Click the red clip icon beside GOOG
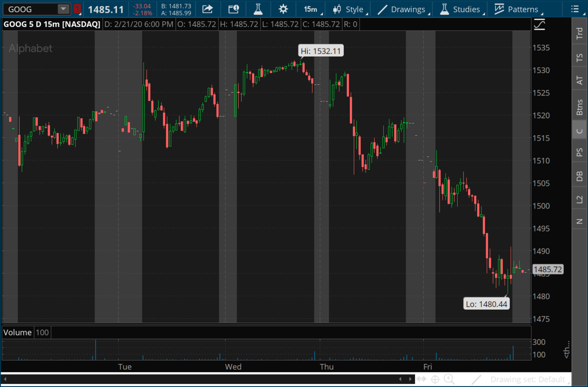588x387 pixels. coord(77,9)
